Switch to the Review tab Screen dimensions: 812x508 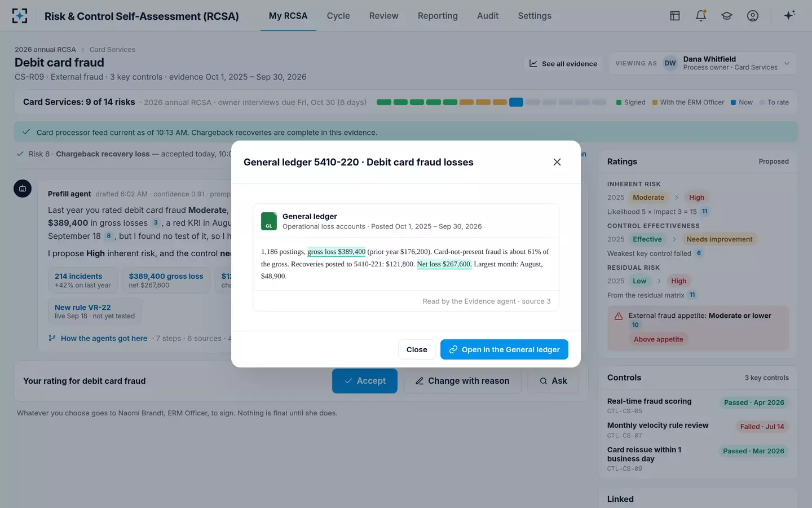(384, 16)
